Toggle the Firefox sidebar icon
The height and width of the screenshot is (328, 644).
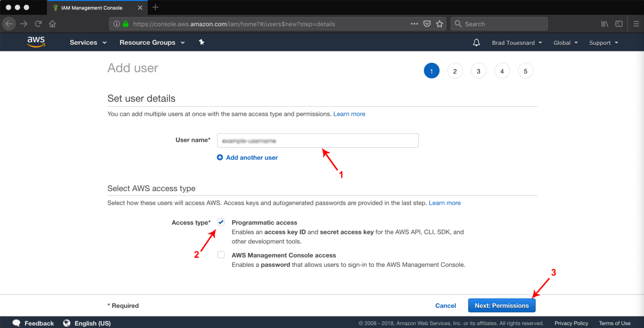(x=619, y=24)
